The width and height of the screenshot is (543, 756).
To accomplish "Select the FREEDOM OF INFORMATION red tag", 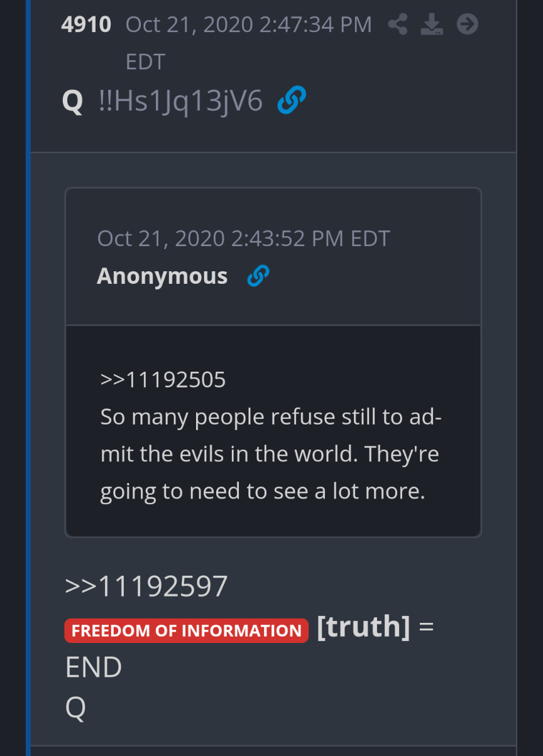I will (187, 630).
